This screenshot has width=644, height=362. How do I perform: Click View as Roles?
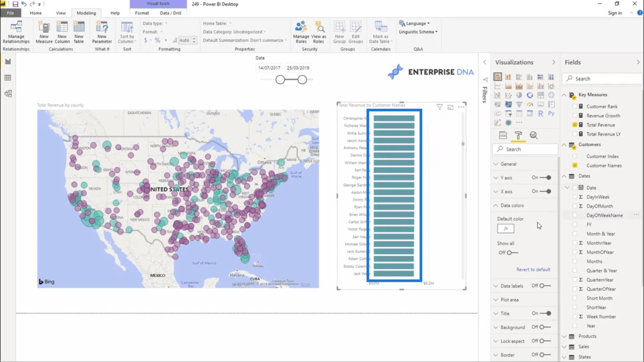pyautogui.click(x=319, y=32)
